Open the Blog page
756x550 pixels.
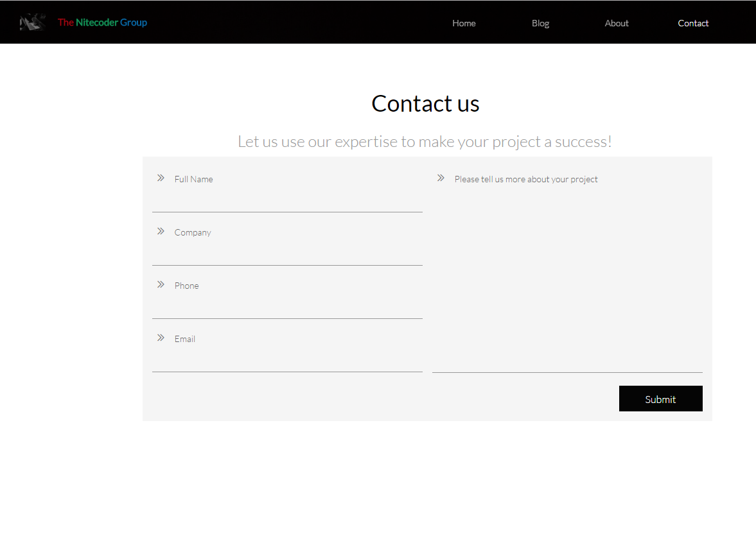click(540, 23)
